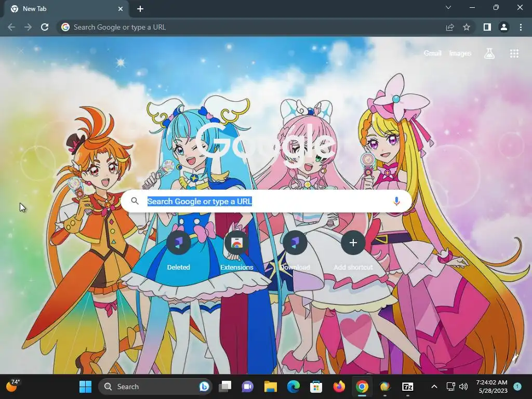Open Microsoft Store from the taskbar
Viewport: 532px width, 399px height.
coord(316,387)
